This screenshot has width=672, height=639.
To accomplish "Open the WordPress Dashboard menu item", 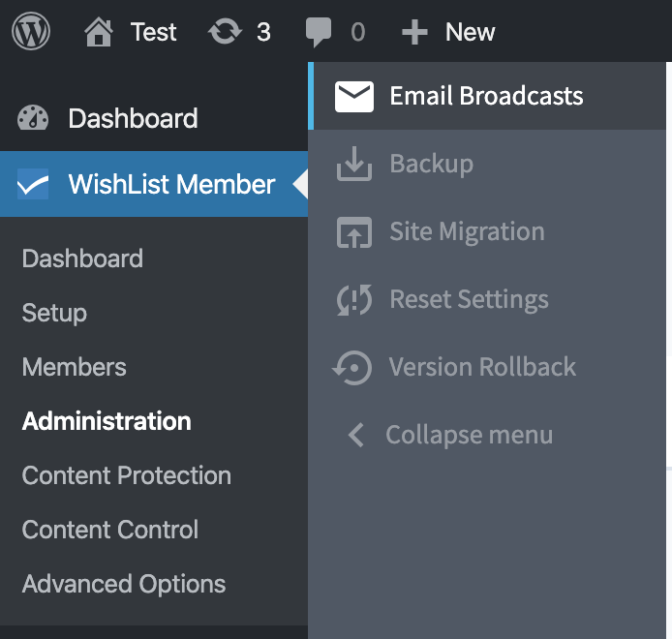I will 133,119.
